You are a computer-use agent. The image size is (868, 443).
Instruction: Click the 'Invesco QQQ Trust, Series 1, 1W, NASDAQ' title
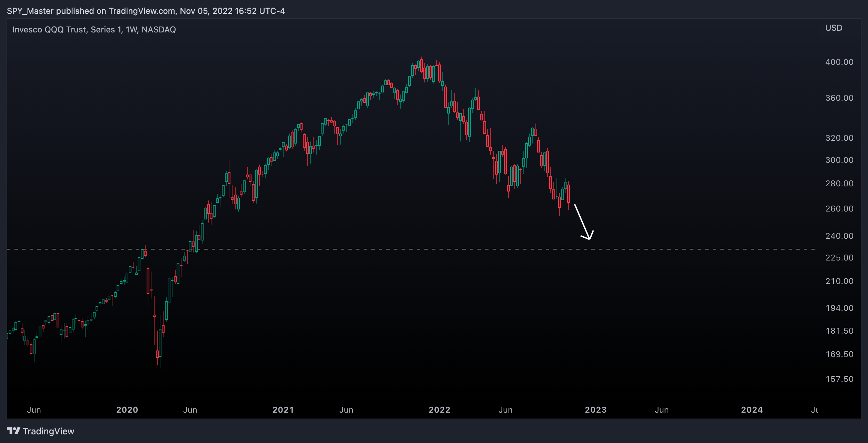(x=94, y=30)
